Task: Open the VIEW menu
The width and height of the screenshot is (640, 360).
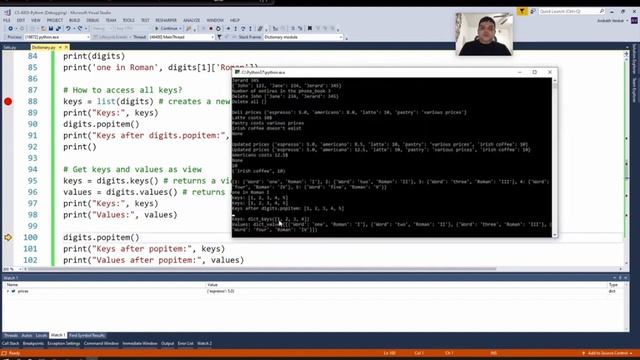Action: click(36, 20)
